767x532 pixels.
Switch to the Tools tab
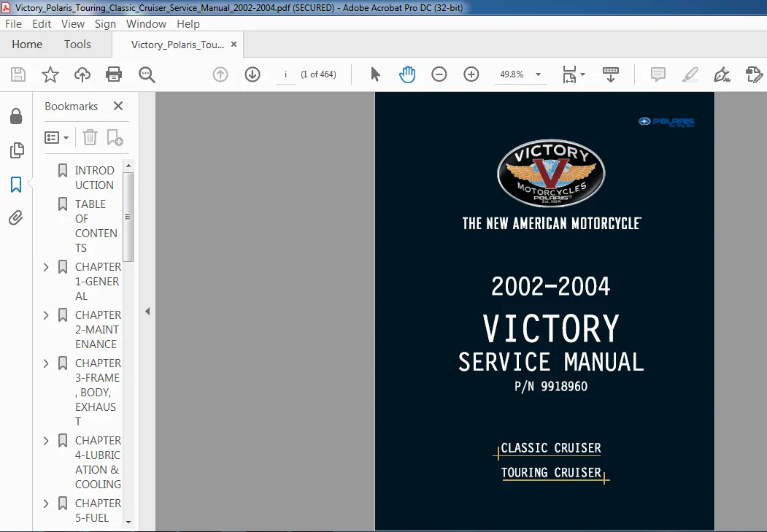pyautogui.click(x=77, y=44)
